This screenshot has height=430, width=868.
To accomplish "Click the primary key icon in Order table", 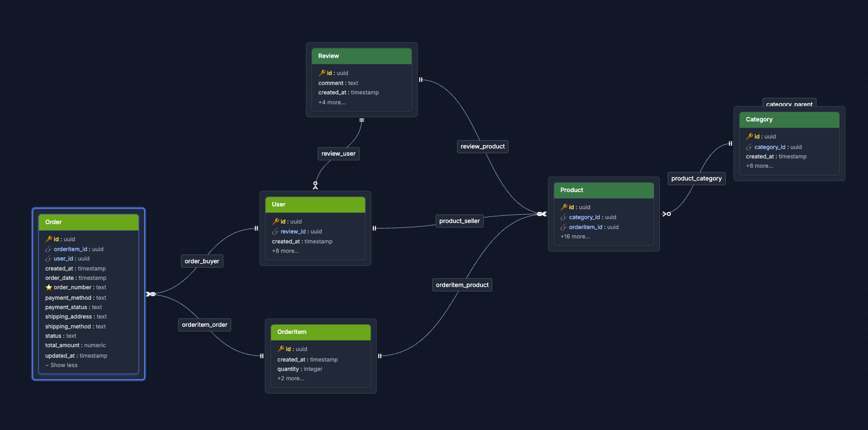I will 49,239.
